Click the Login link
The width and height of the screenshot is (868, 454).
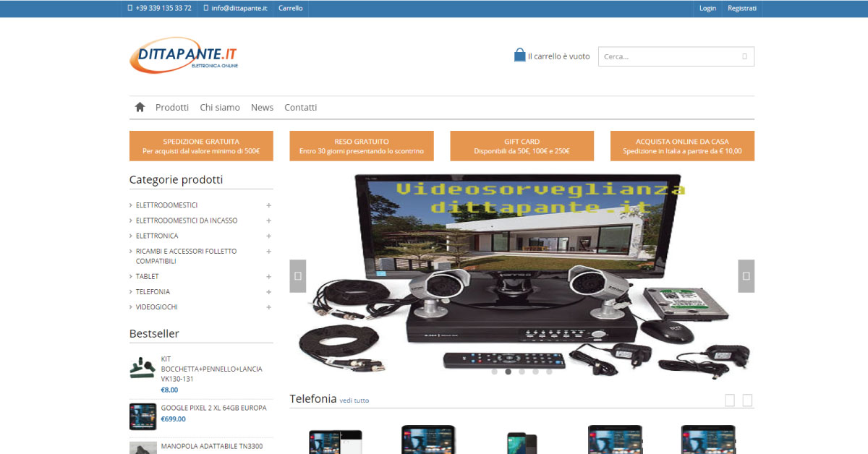(x=707, y=8)
